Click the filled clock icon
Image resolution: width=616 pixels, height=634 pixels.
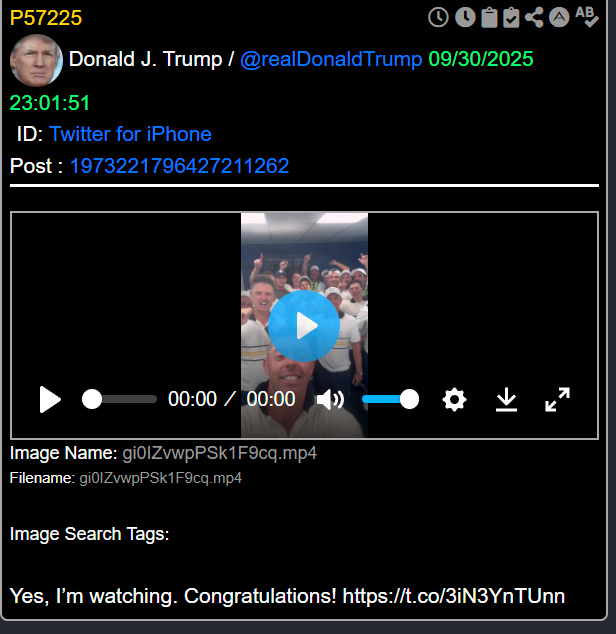click(x=465, y=17)
